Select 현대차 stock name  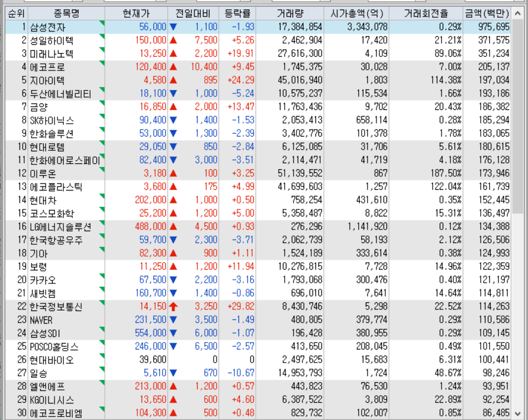[43, 200]
